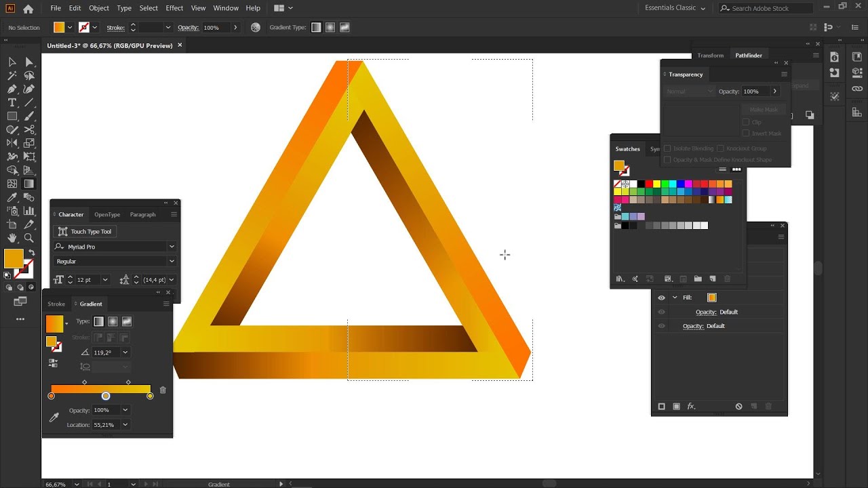868x488 pixels.
Task: Select the Magic Wand tool
Action: [12, 75]
